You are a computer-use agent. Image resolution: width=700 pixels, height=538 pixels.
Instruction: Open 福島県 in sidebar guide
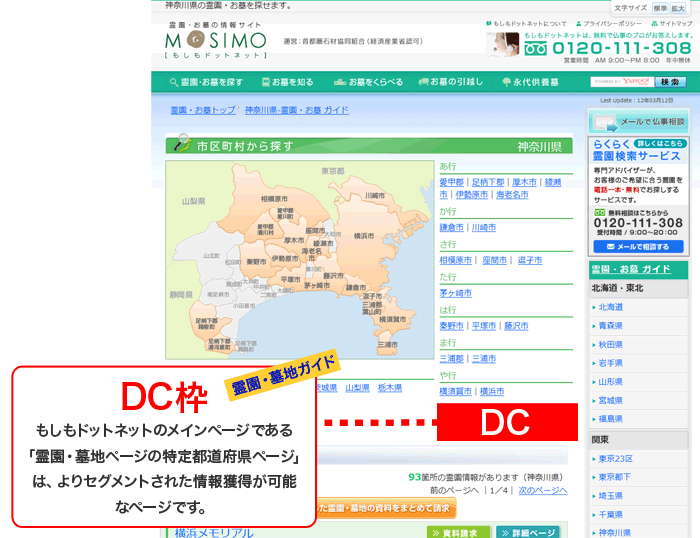[610, 419]
